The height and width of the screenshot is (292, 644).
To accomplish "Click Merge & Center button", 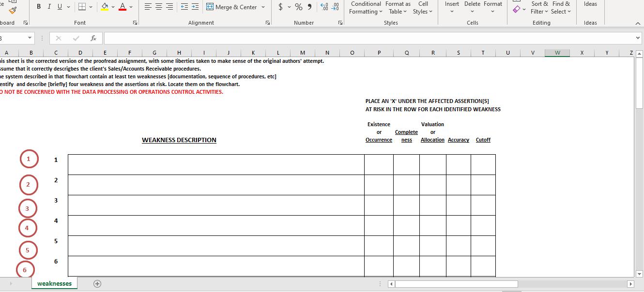I will coord(231,7).
